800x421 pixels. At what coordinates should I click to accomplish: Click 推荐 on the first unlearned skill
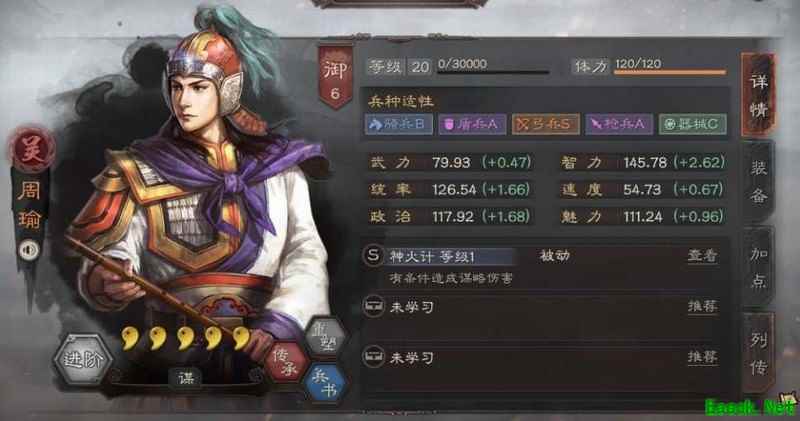click(x=703, y=306)
